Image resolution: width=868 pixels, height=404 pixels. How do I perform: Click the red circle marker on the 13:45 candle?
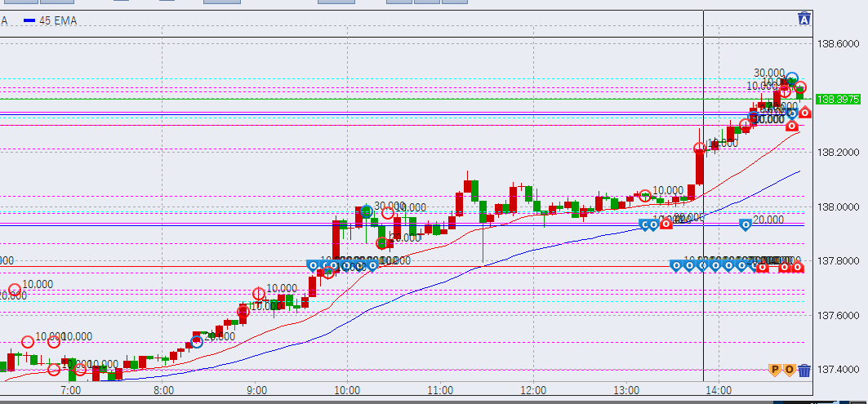click(699, 149)
